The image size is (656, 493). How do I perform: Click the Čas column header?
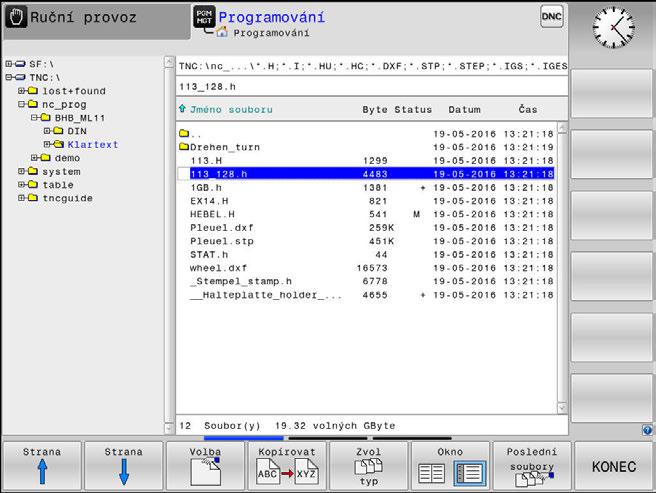(528, 109)
